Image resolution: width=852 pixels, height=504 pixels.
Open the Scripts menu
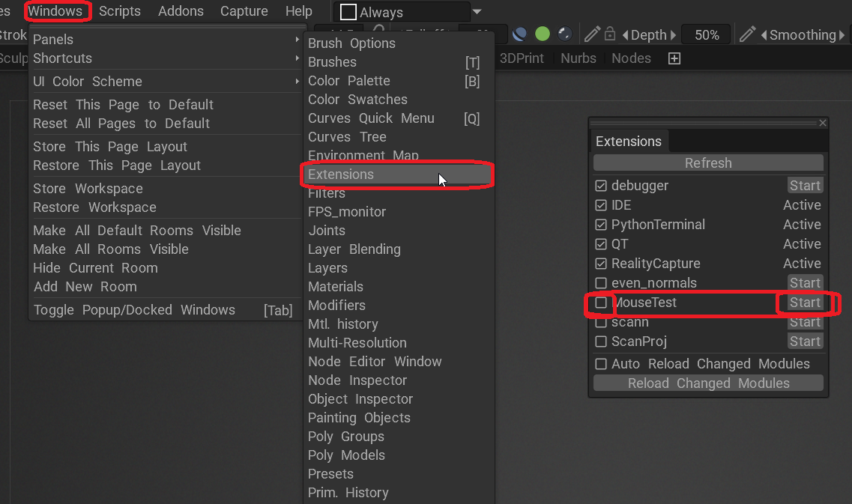[x=120, y=11]
